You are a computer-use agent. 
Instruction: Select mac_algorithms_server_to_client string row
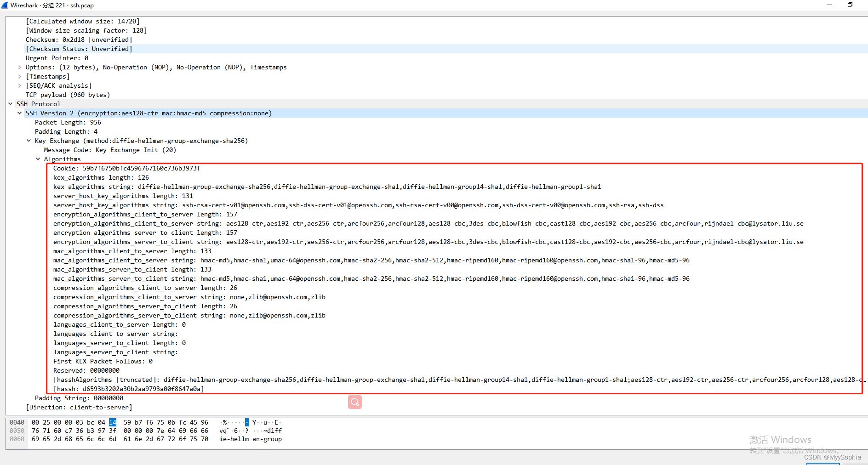371,278
